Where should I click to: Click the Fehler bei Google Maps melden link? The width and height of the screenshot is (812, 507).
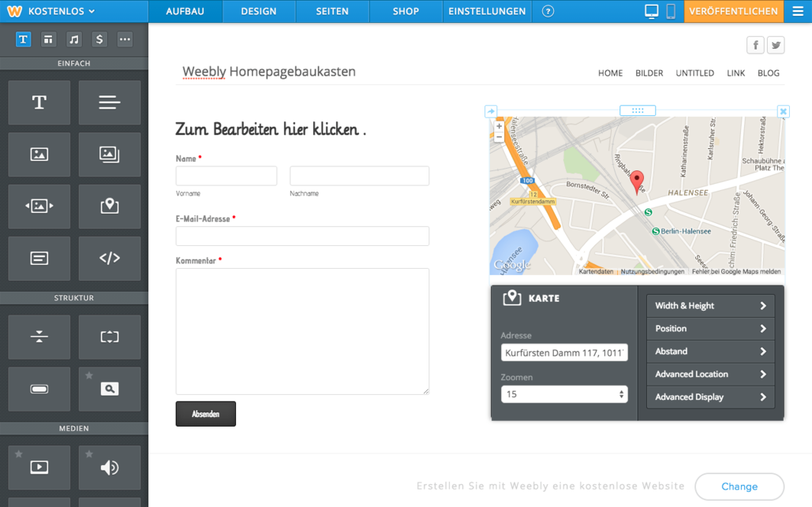coord(736,271)
